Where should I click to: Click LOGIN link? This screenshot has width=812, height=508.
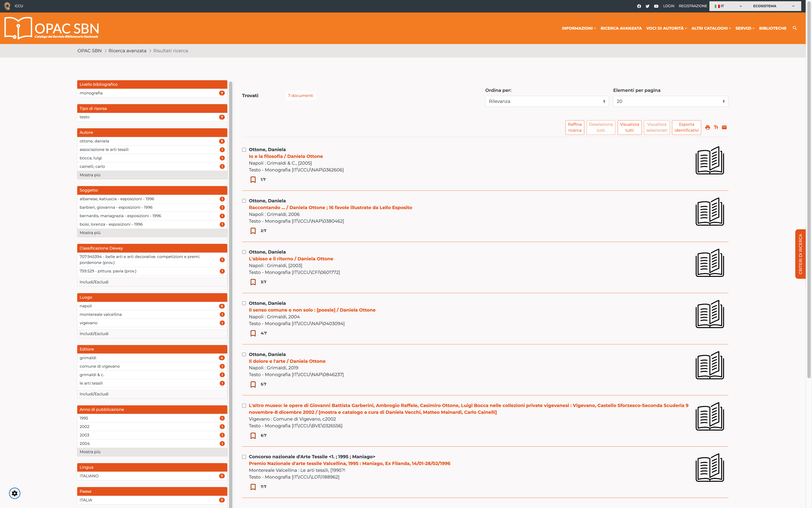tap(668, 6)
